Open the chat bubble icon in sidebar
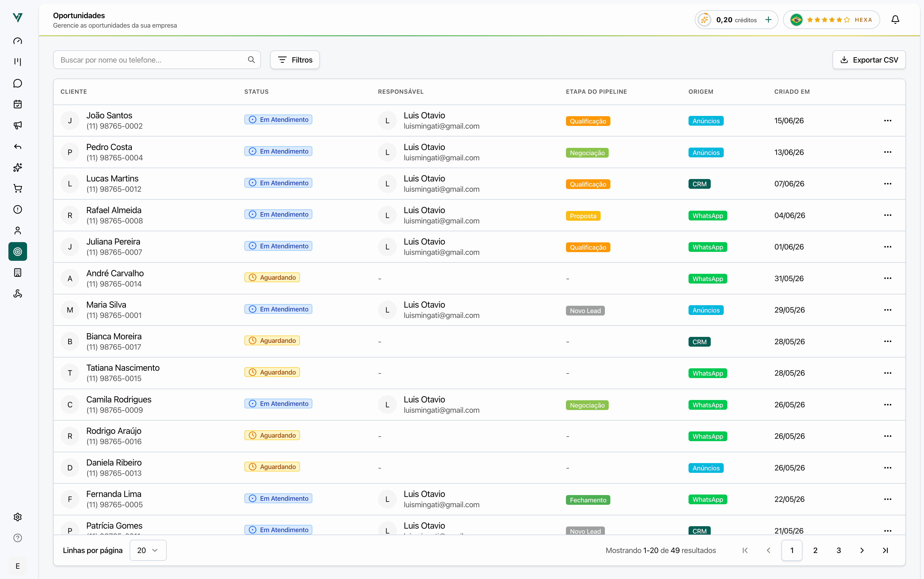The height and width of the screenshot is (579, 924). point(18,83)
